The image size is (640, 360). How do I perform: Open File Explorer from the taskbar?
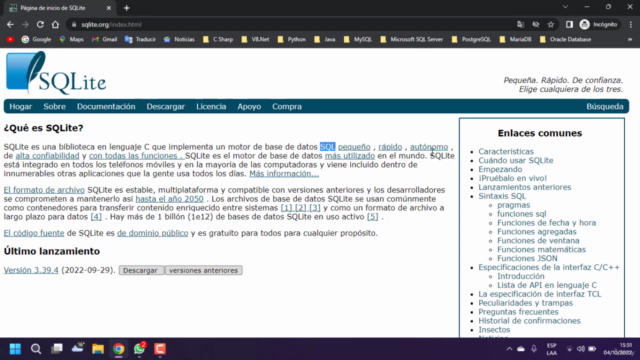point(98,349)
